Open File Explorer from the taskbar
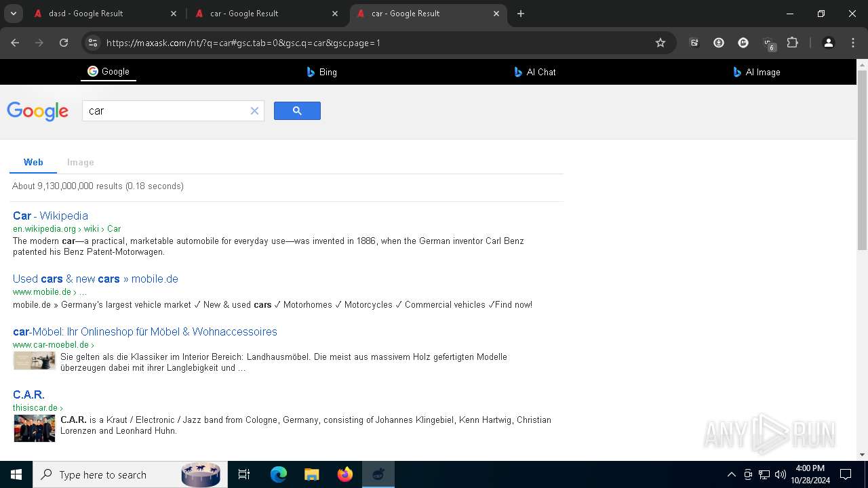Viewport: 868px width, 488px height. [311, 474]
